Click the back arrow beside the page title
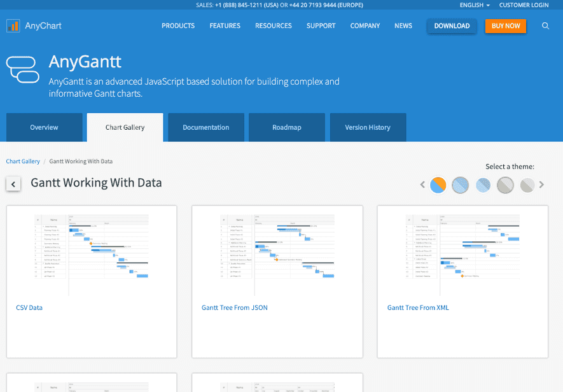563x392 pixels. pyautogui.click(x=13, y=183)
